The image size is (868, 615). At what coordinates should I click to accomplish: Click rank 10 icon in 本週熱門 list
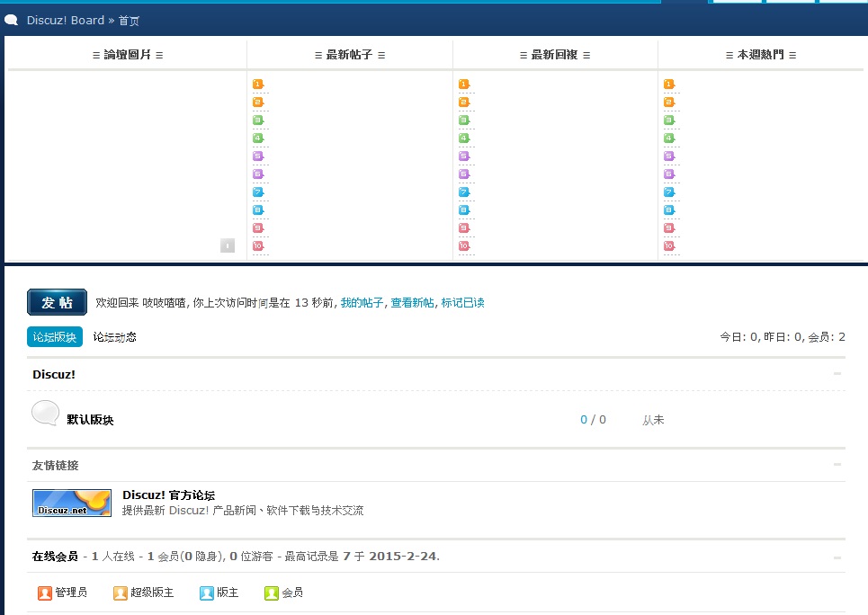click(x=669, y=245)
